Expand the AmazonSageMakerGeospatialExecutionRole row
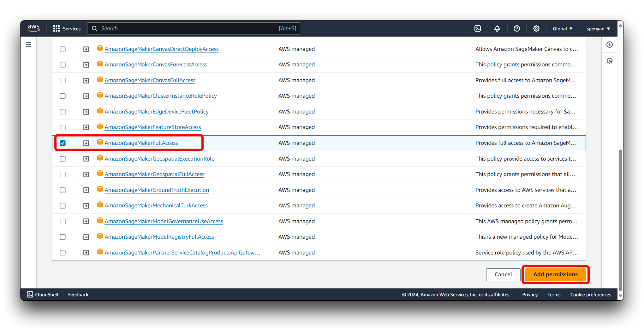 click(x=86, y=159)
